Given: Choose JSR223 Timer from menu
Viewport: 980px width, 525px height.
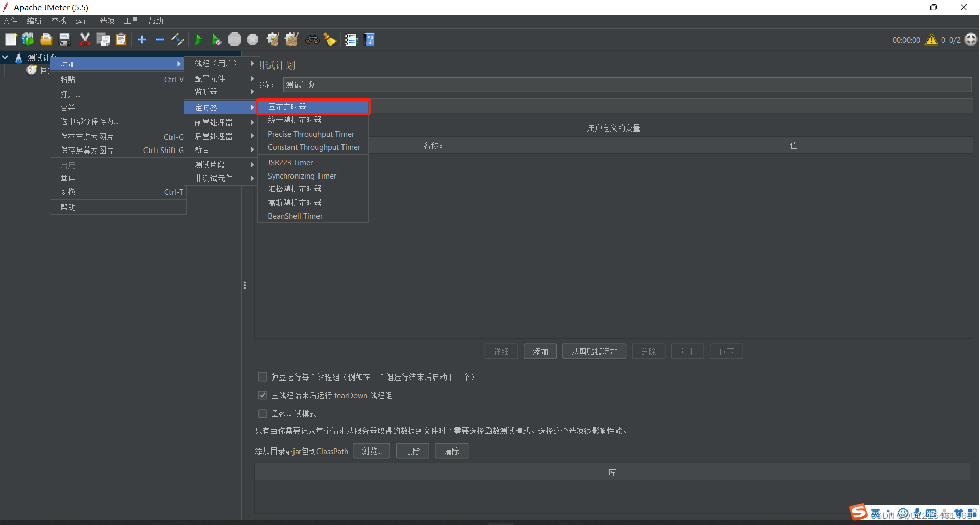Looking at the screenshot, I should [313, 163].
